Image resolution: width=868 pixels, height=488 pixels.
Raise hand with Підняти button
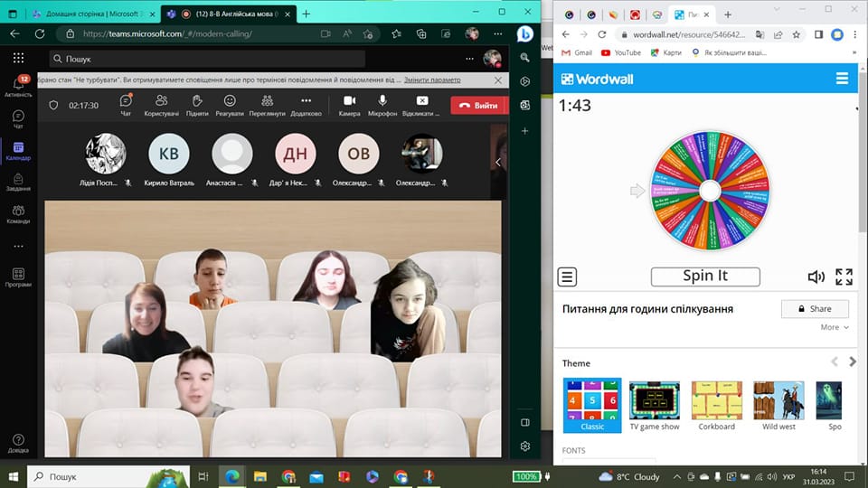197,104
